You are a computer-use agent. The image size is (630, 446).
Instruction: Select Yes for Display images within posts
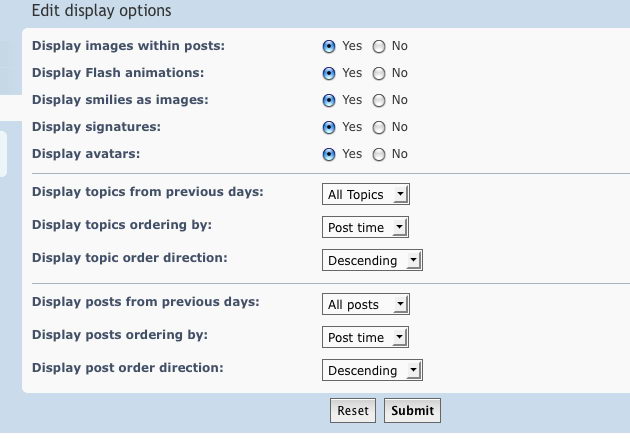329,47
